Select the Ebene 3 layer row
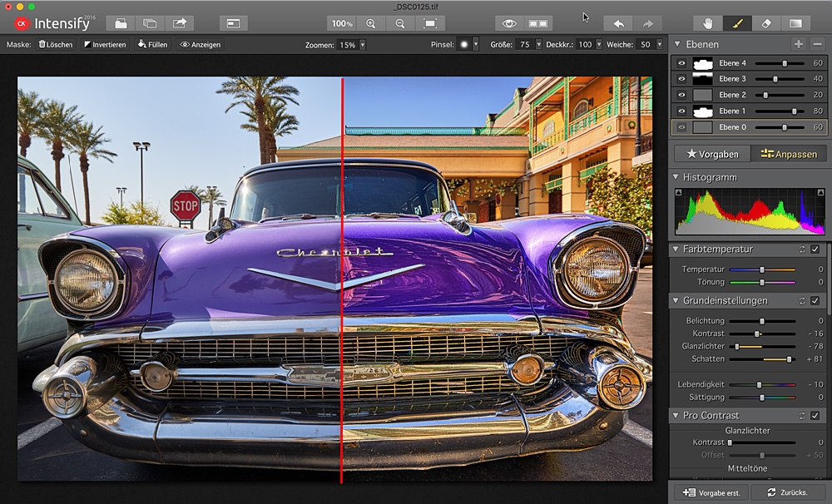This screenshot has height=504, width=832. coord(749,79)
